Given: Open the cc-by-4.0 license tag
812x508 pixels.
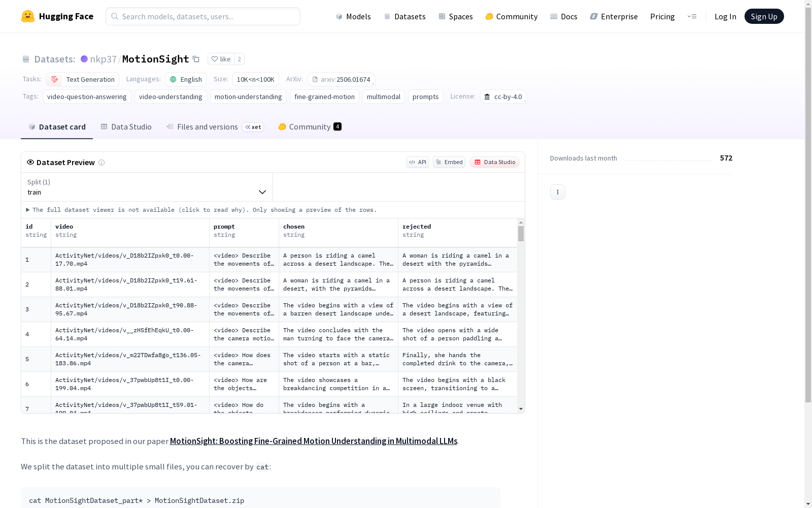Looking at the screenshot, I should pyautogui.click(x=503, y=97).
